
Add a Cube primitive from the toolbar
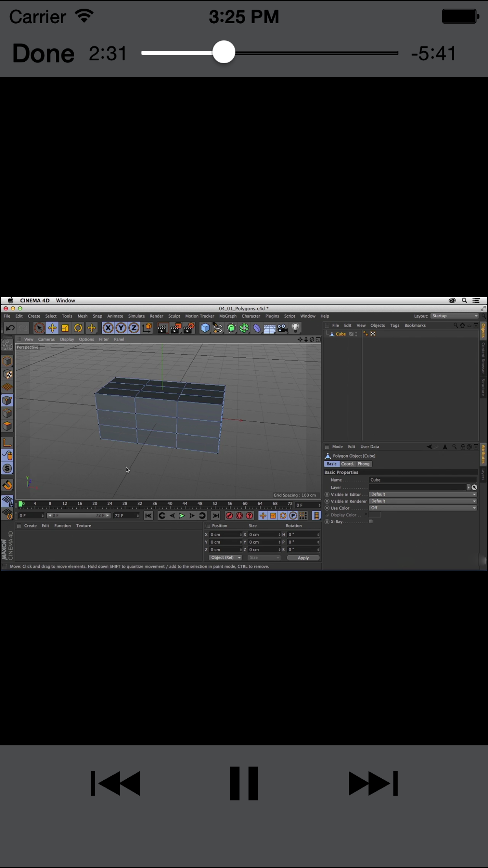click(205, 328)
